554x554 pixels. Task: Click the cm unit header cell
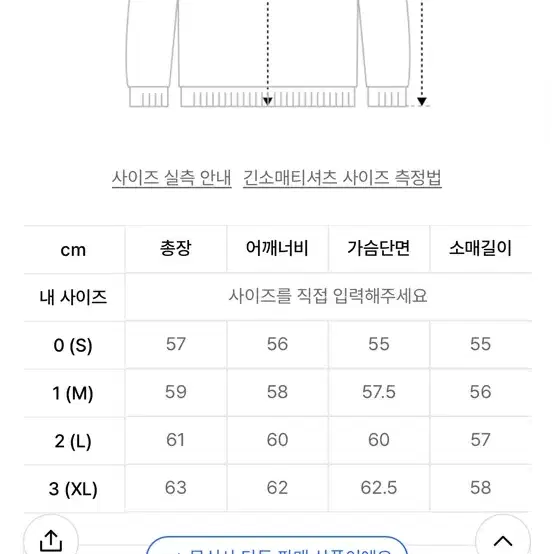click(73, 250)
